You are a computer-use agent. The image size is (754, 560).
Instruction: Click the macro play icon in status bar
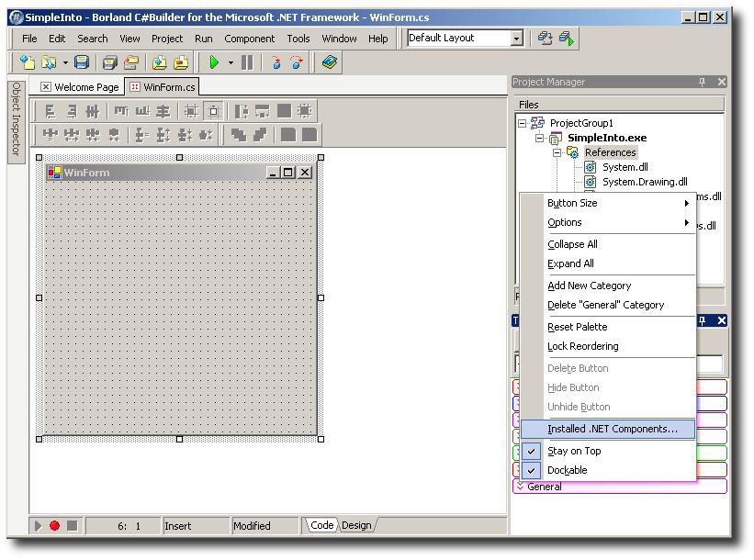pyautogui.click(x=38, y=526)
